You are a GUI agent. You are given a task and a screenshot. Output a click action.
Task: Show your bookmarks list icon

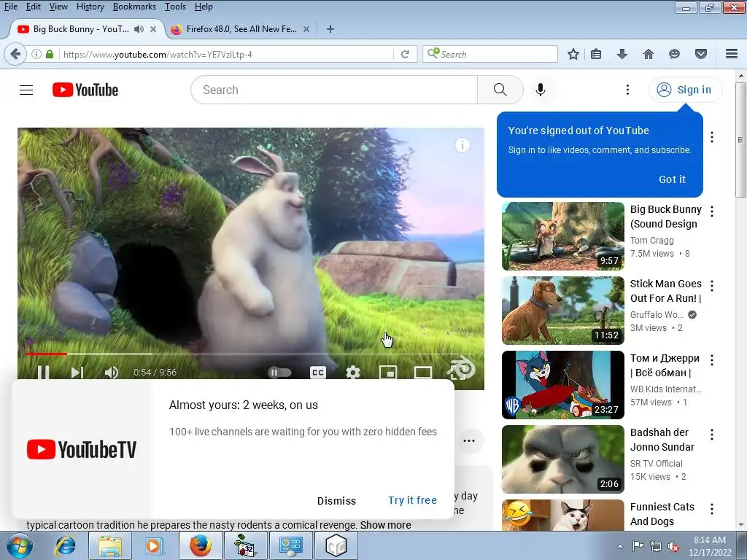596,54
